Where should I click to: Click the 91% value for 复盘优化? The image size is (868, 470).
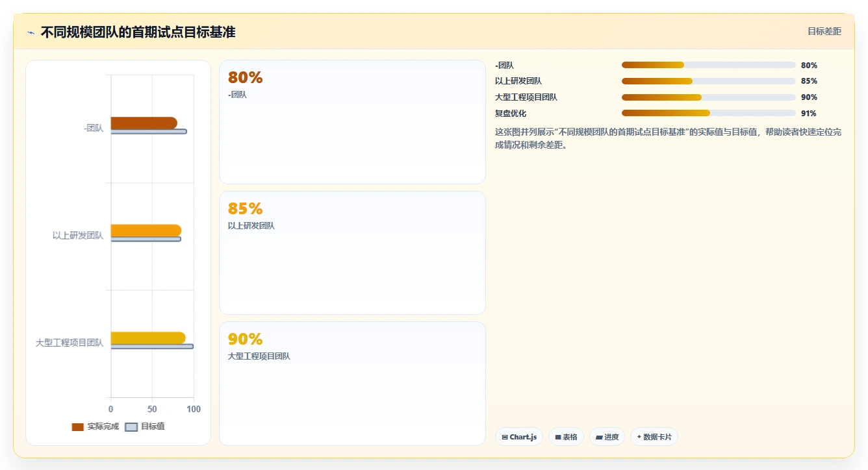(809, 113)
